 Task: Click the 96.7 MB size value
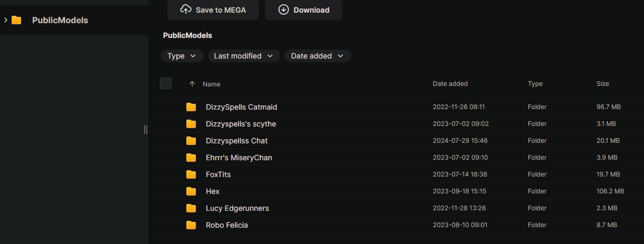click(x=609, y=107)
